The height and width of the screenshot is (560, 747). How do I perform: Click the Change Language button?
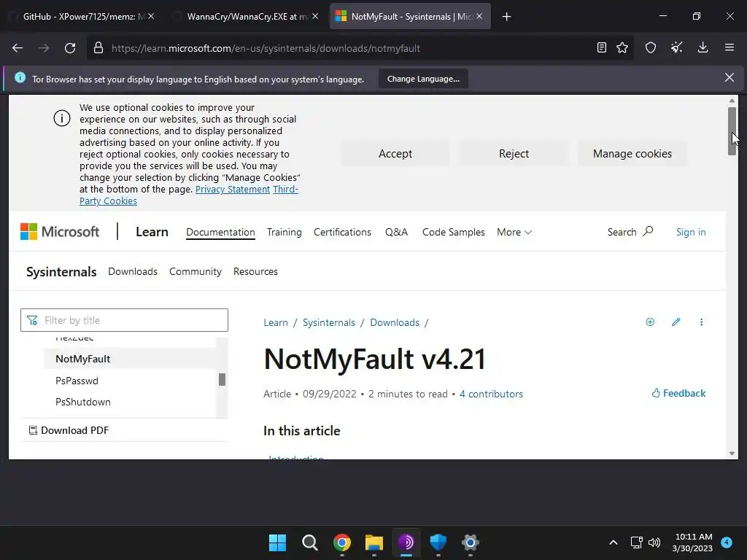[x=423, y=79]
